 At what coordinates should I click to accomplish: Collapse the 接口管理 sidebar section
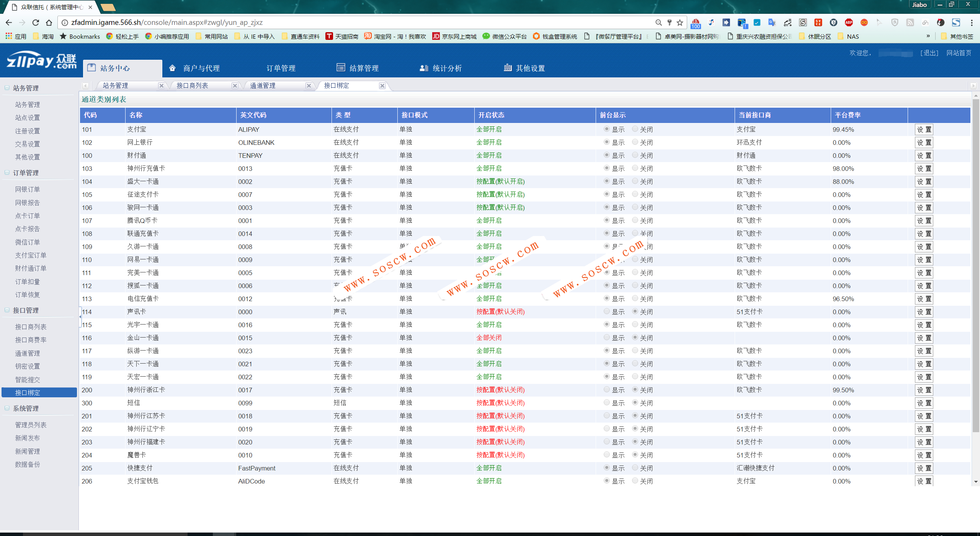[7, 310]
